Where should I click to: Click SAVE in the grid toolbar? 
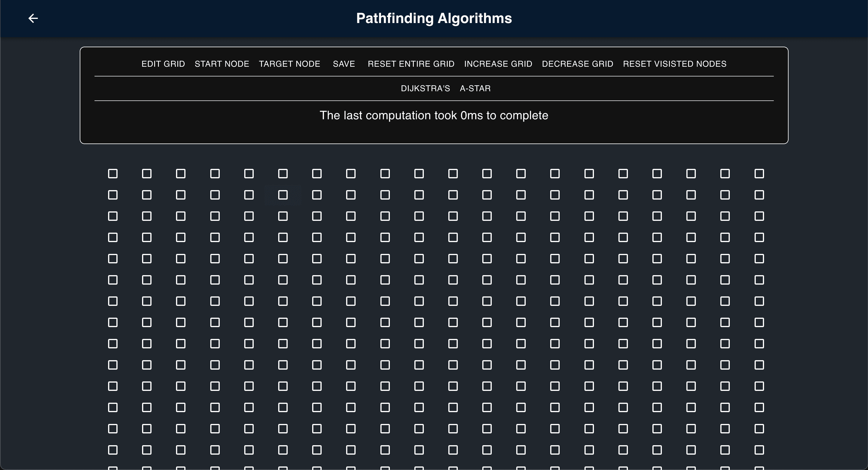344,64
